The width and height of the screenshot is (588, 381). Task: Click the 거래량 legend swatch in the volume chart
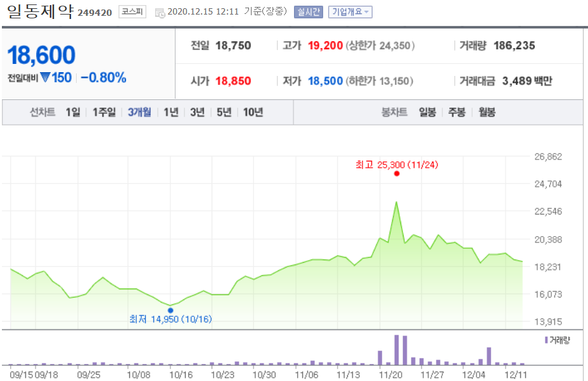click(x=546, y=340)
